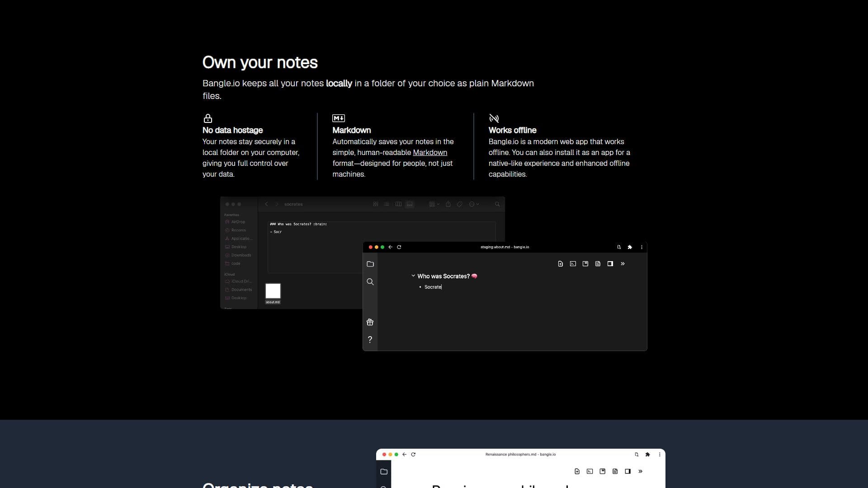Switch Finder to column view
The width and height of the screenshot is (868, 488).
point(398,204)
